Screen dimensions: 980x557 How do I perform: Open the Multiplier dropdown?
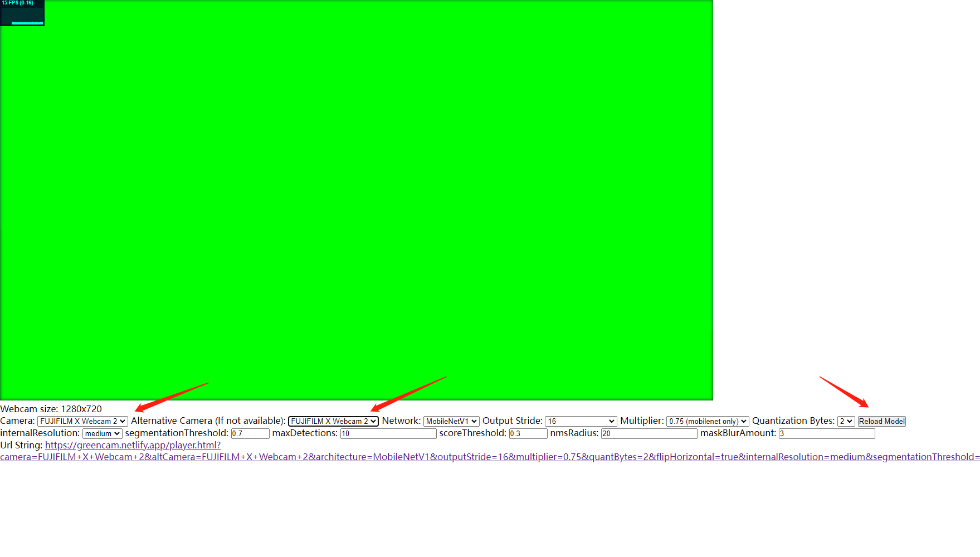(708, 421)
